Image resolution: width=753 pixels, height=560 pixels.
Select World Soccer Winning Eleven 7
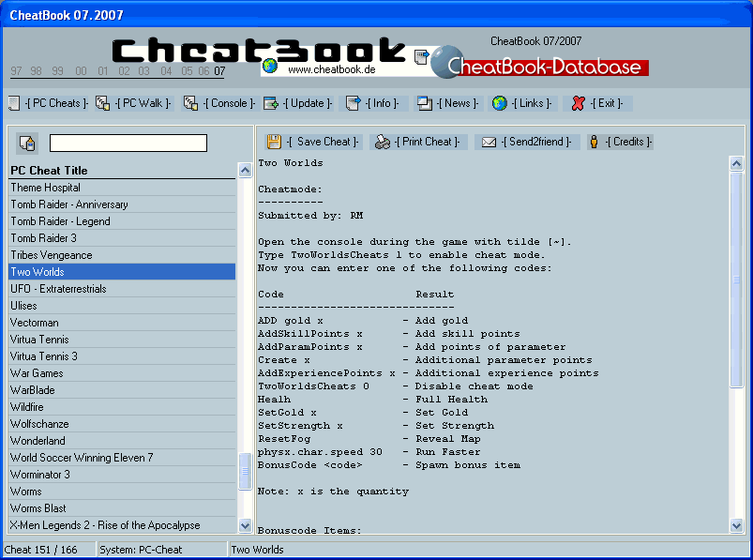(123, 458)
